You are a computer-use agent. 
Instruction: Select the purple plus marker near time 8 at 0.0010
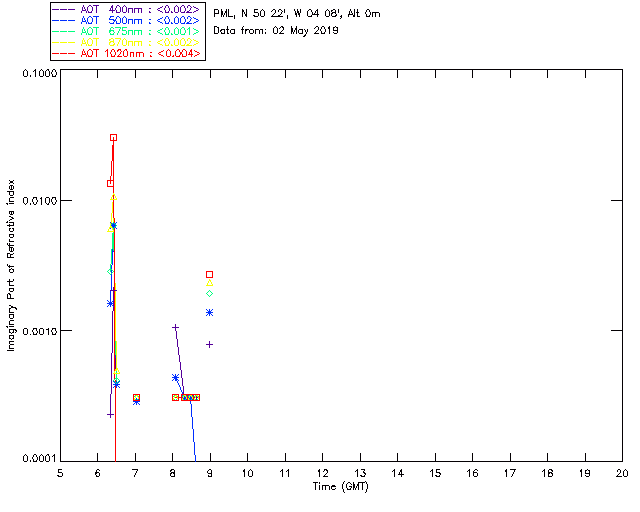[176, 327]
